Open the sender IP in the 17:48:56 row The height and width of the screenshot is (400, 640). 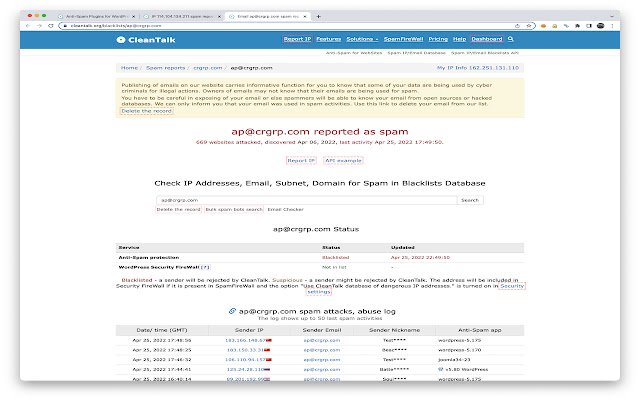point(245,340)
